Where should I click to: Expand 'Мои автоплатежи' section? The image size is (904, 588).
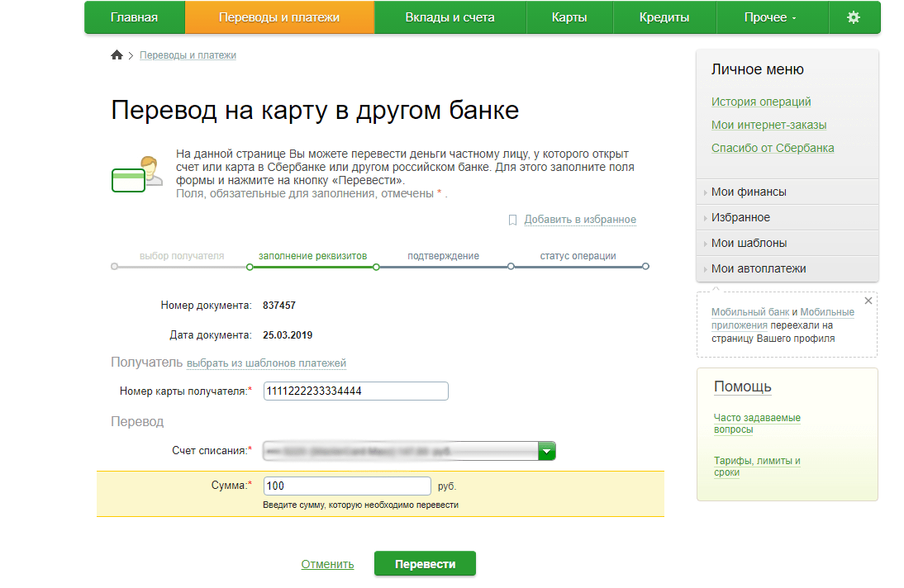tap(758, 268)
